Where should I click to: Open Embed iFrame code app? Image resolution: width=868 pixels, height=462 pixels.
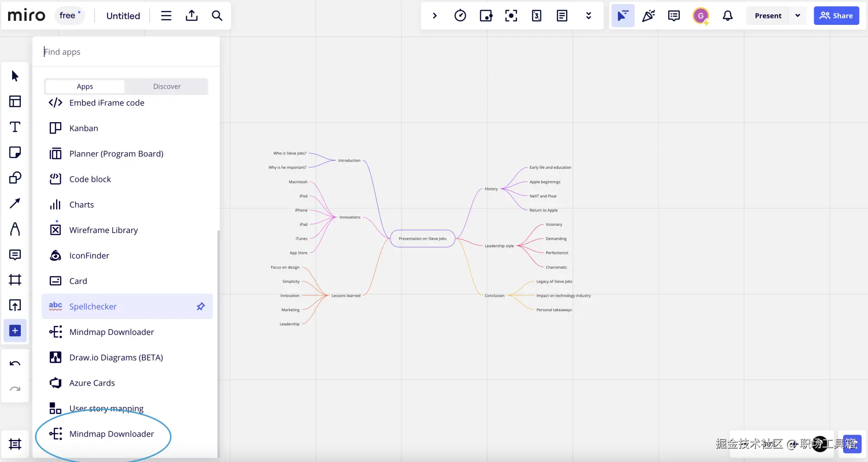(x=127, y=103)
